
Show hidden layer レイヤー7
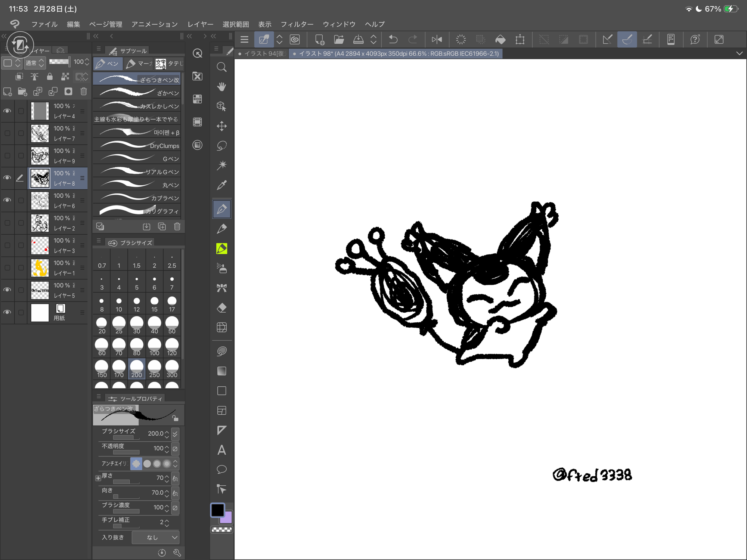tap(7, 133)
